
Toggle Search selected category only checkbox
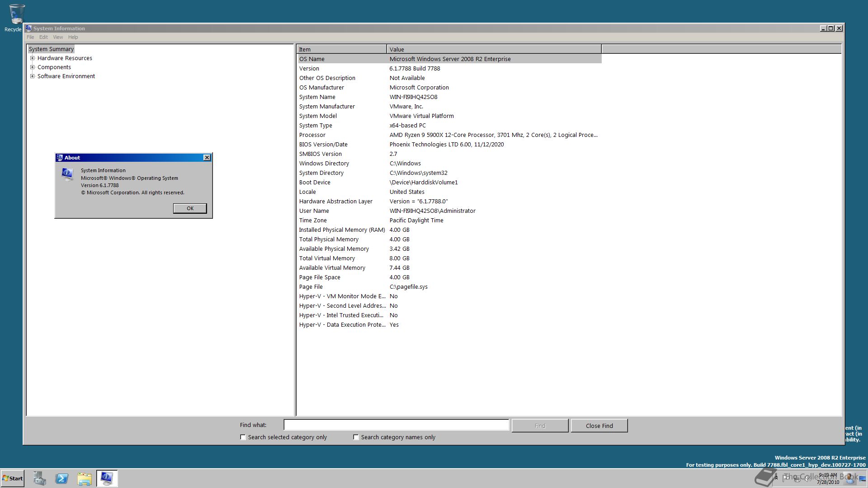[x=243, y=437]
